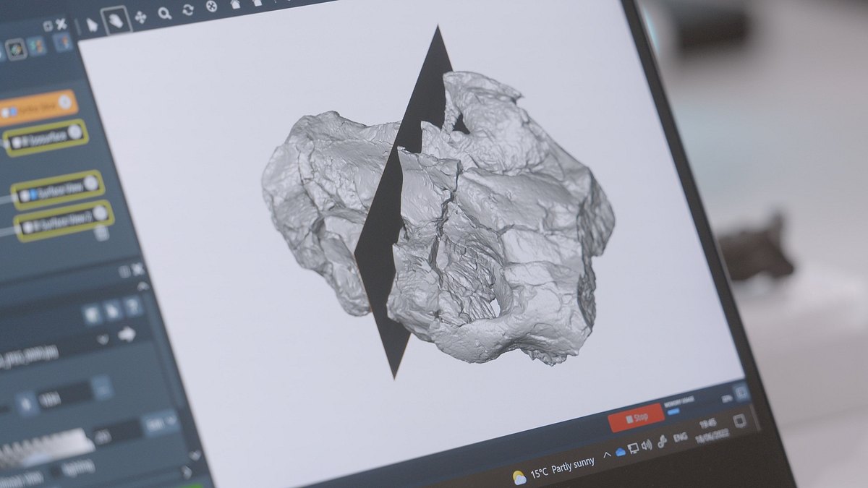The height and width of the screenshot is (488, 868).
Task: Click the white right-arrow button
Action: (x=128, y=335)
